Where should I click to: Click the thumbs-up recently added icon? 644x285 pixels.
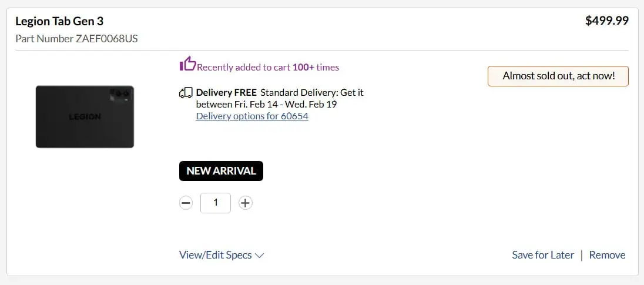click(x=187, y=63)
